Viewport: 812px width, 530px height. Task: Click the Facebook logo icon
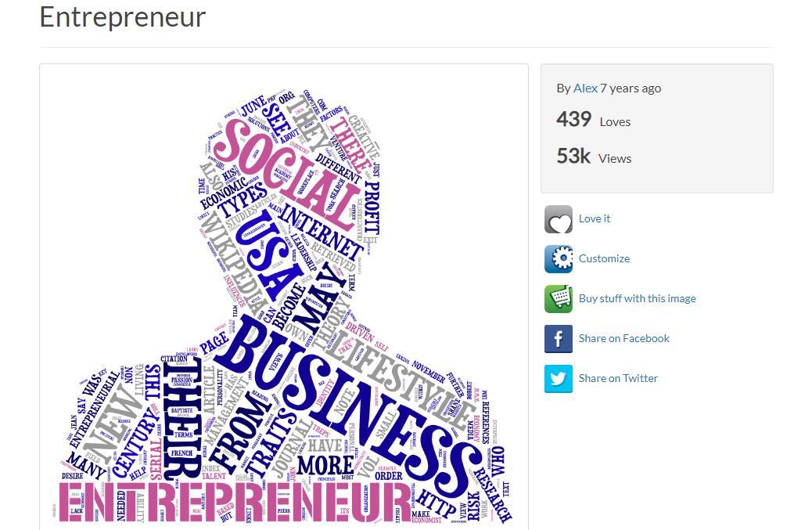(x=559, y=339)
